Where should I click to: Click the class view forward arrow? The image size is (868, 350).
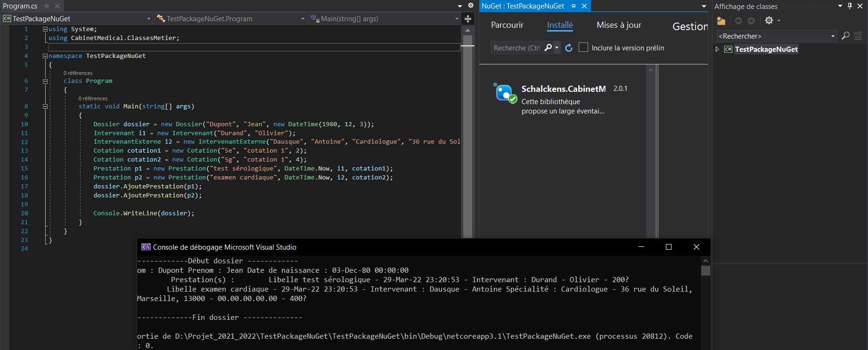click(x=751, y=21)
